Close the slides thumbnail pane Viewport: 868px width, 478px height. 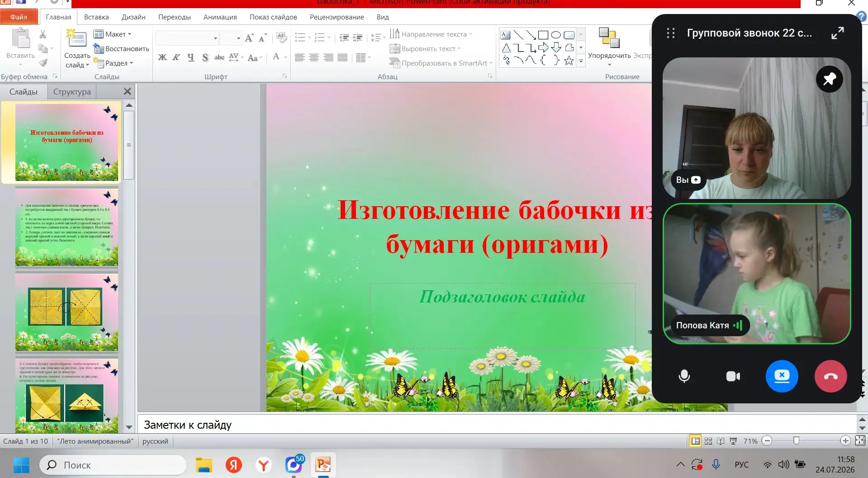click(x=128, y=92)
